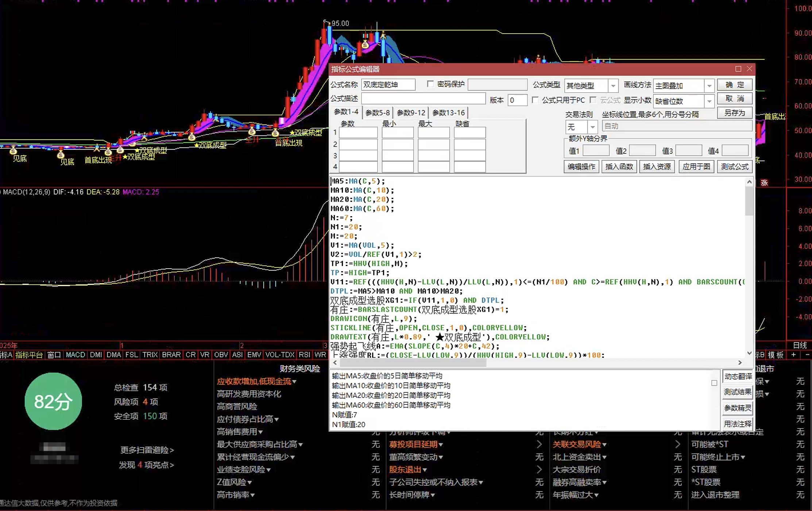Switch to the 参数5-8 tab
This screenshot has width=812, height=511.
pos(378,113)
